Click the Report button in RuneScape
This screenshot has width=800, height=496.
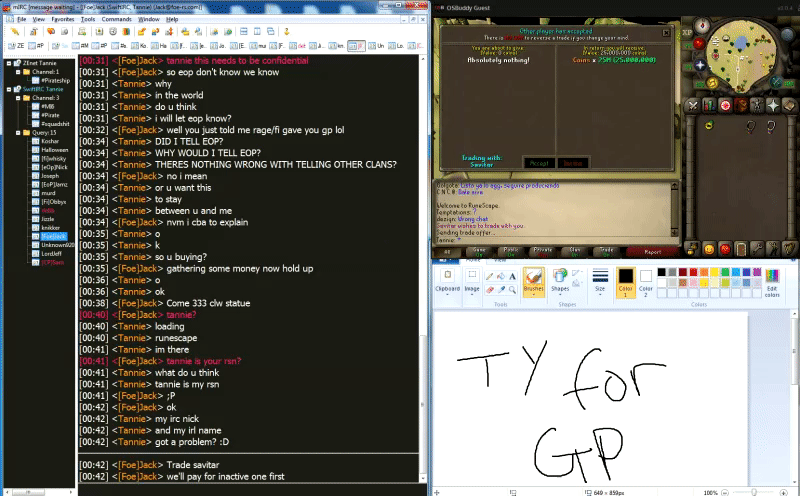653,252
